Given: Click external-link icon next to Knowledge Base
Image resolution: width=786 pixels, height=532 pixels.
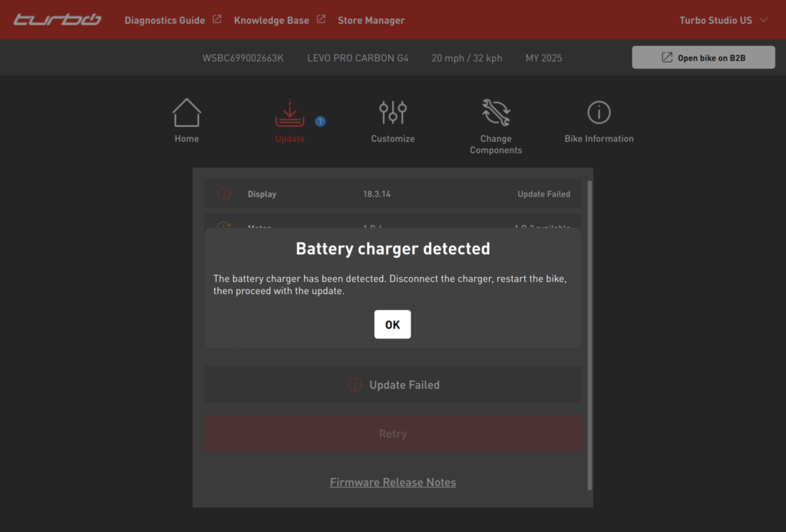Looking at the screenshot, I should click(x=321, y=20).
